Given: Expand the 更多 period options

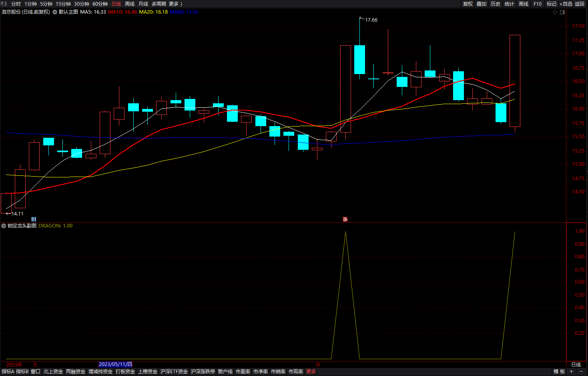Looking at the screenshot, I should pyautogui.click(x=175, y=4).
